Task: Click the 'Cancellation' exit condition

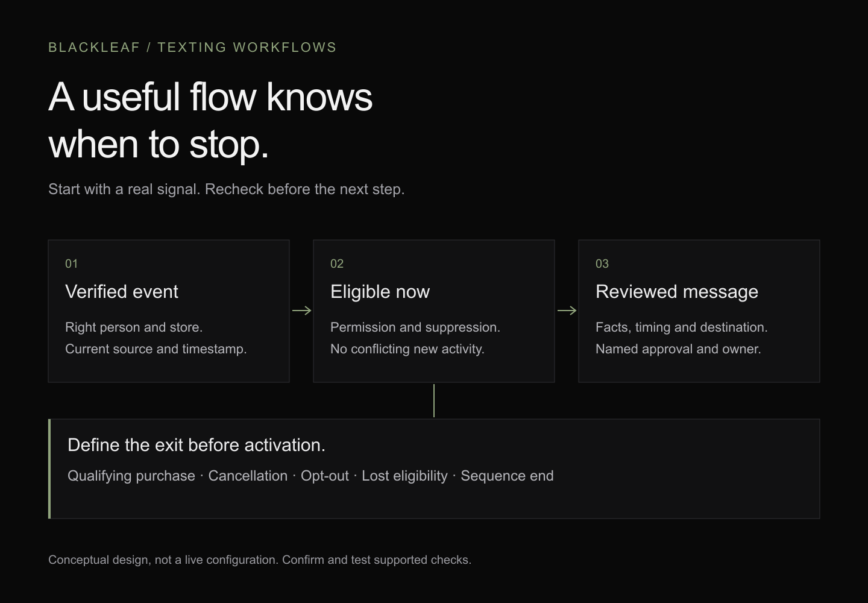Action: point(248,476)
